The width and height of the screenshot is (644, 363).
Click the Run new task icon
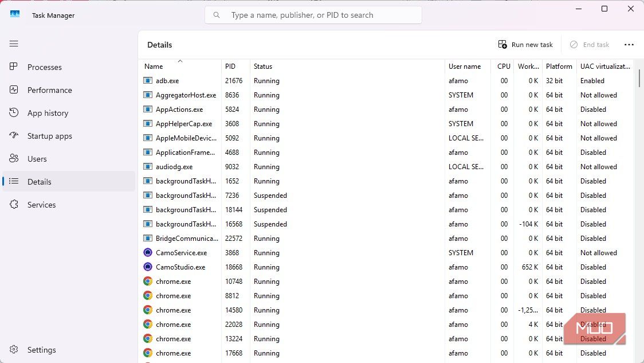[x=502, y=44]
